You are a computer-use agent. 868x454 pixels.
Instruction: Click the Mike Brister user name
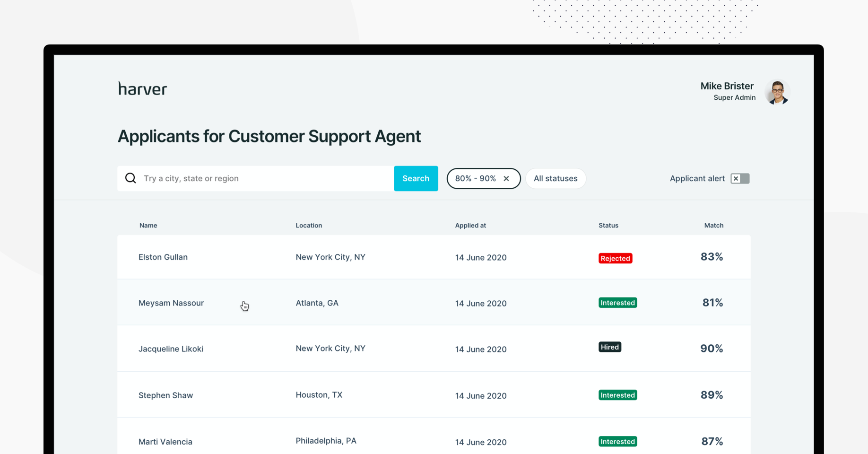coord(727,86)
